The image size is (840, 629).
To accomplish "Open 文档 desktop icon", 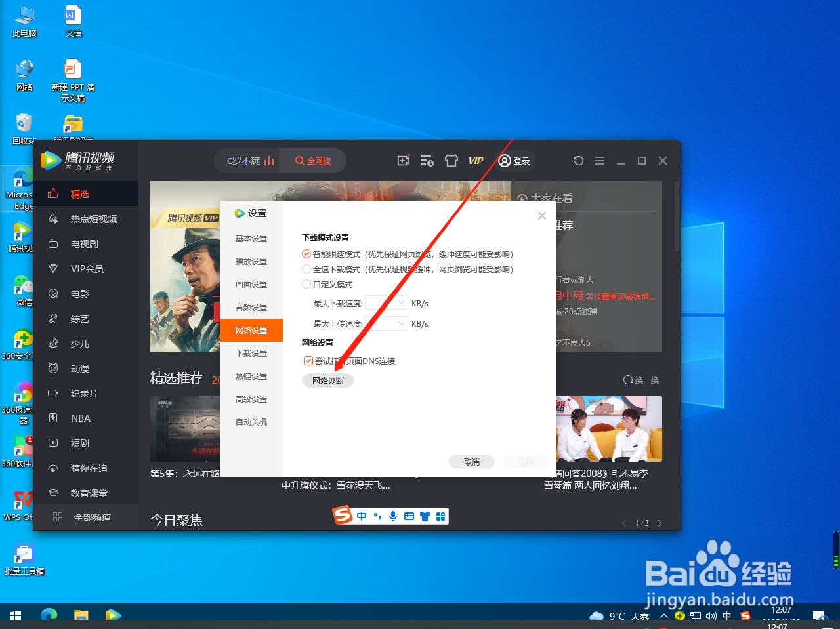I will [x=73, y=22].
